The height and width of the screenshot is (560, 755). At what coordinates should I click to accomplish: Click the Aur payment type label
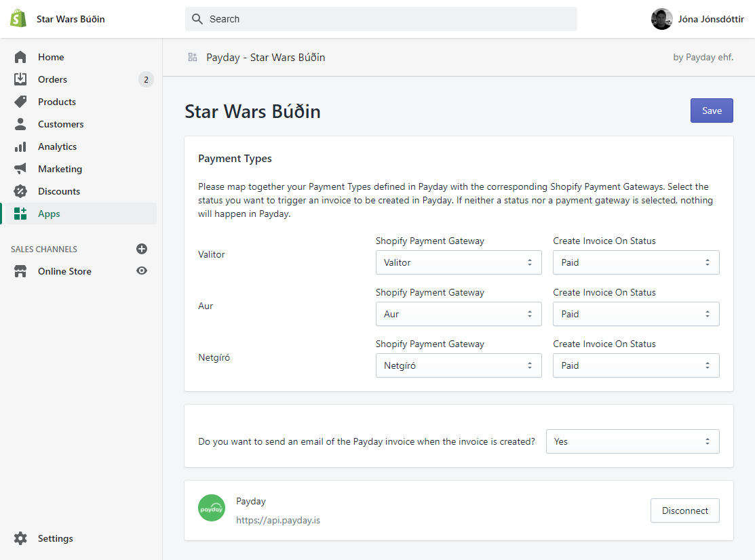(206, 306)
